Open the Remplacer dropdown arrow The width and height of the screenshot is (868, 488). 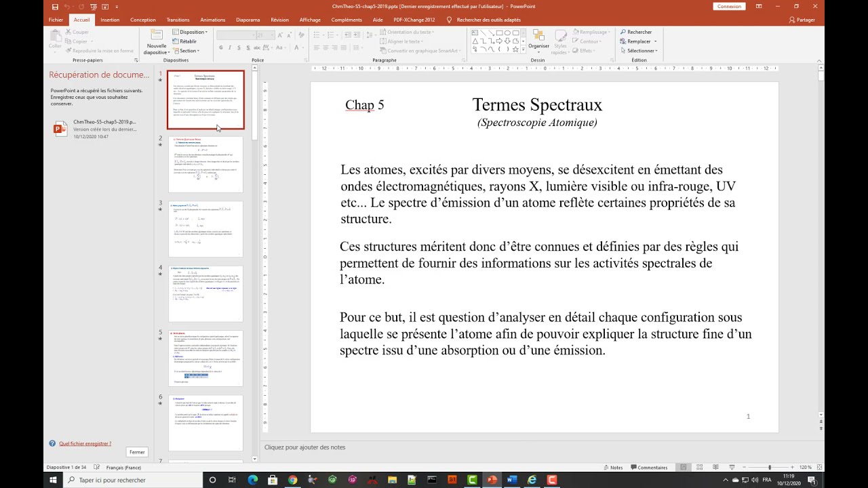655,41
